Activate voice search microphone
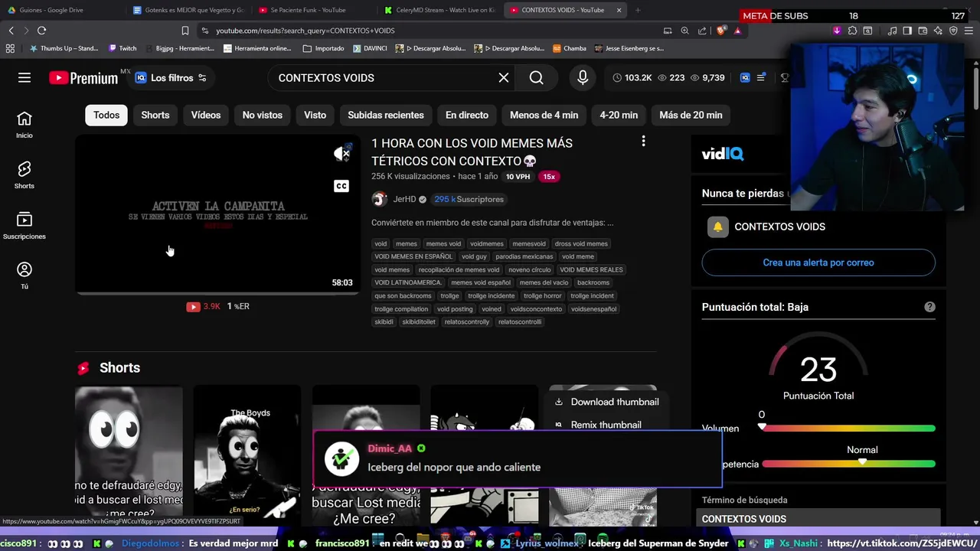The width and height of the screenshot is (980, 551). tap(583, 77)
